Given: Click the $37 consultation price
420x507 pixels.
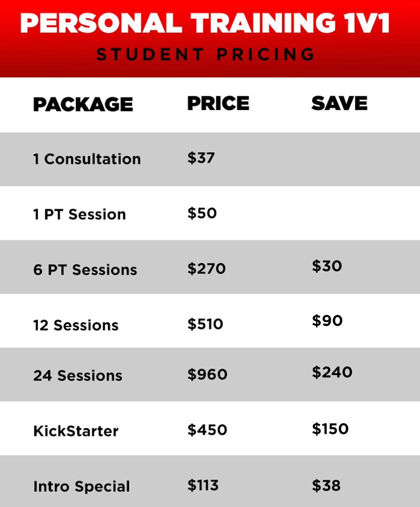Looking at the screenshot, I should point(201,158).
